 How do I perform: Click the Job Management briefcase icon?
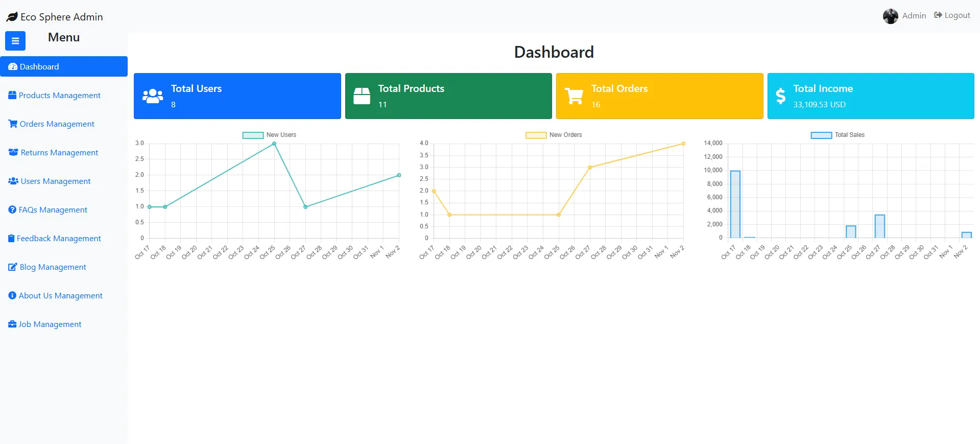point(12,324)
